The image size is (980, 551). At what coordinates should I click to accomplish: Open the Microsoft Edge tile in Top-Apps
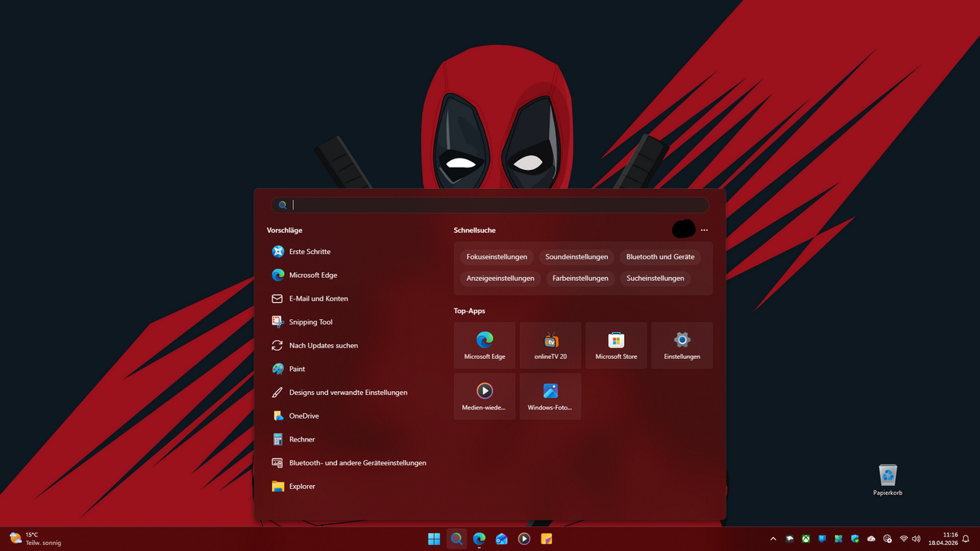coord(485,345)
